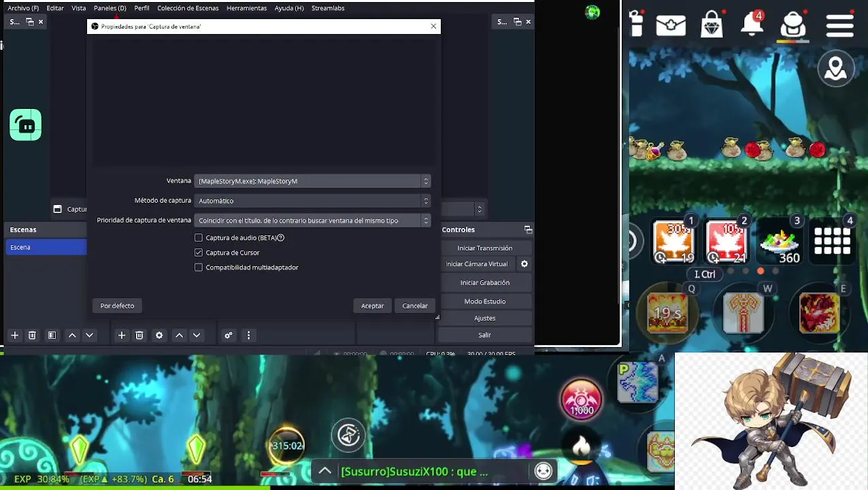Pop out the Controles dock panel
Screen dimensions: 868x490
pos(527,230)
